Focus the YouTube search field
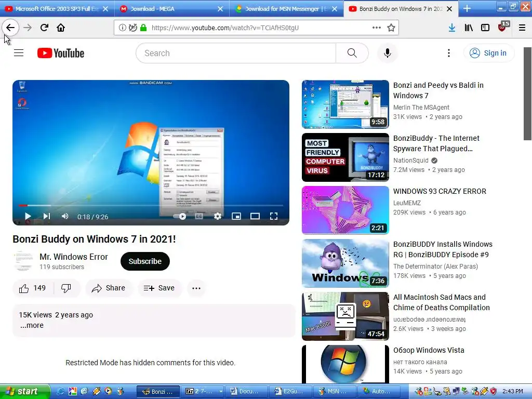 coord(236,53)
